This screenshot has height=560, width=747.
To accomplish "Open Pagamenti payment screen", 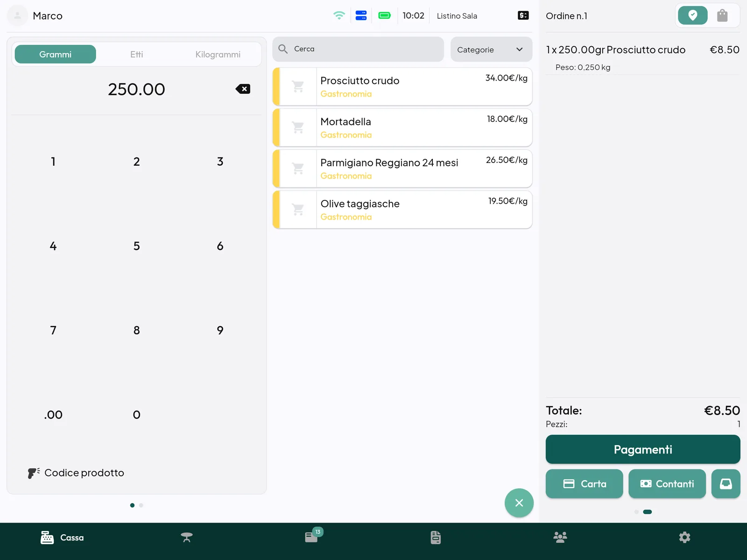I will pyautogui.click(x=643, y=449).
